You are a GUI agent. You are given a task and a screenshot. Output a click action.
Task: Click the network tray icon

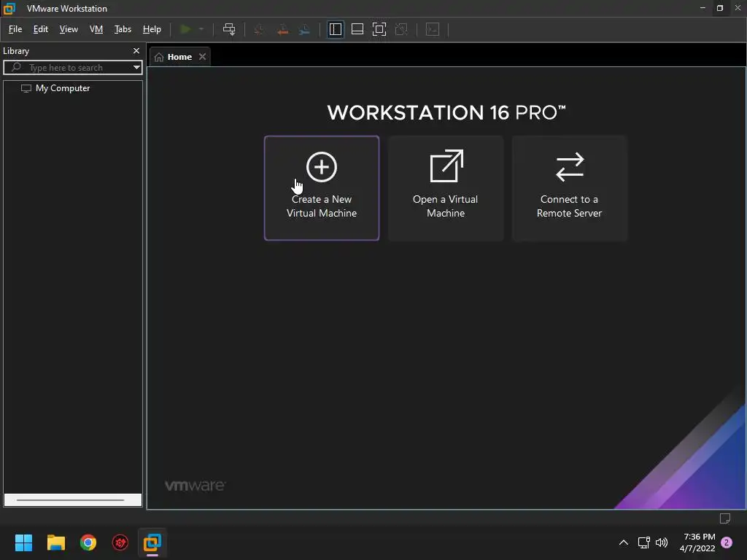pos(643,542)
